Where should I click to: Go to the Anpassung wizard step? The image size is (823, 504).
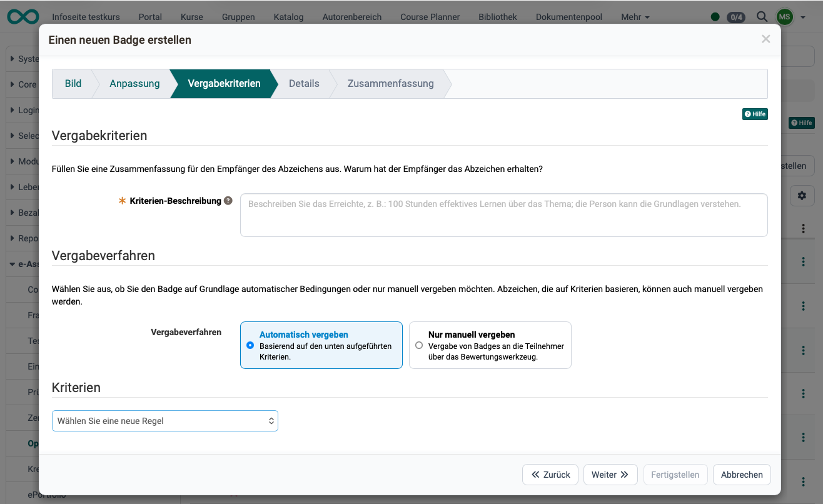click(134, 83)
